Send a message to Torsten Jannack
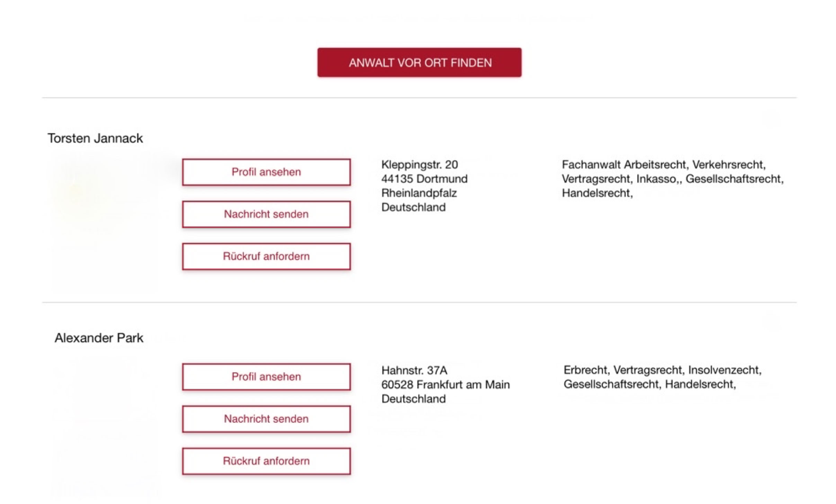Image resolution: width=836 pixels, height=504 pixels. (266, 214)
